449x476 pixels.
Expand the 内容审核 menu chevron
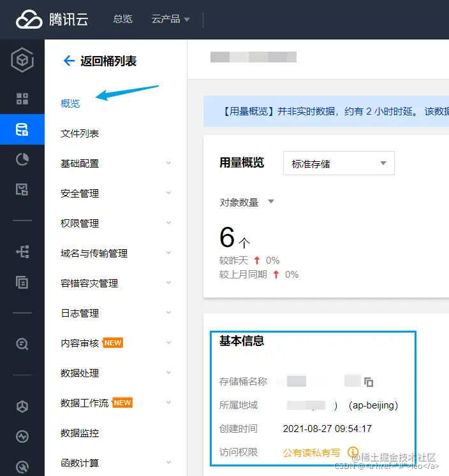click(168, 343)
